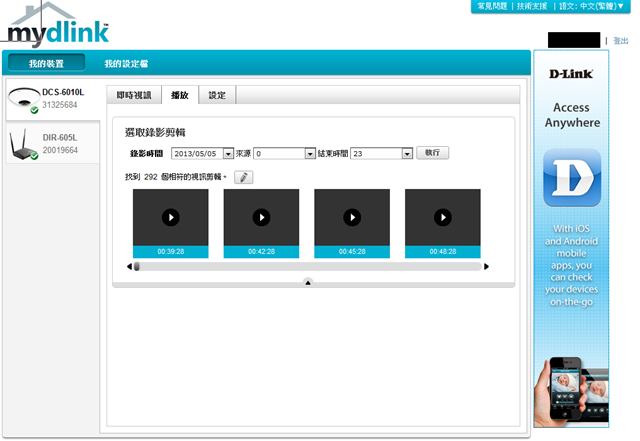Click the blacked-out username field

574,40
